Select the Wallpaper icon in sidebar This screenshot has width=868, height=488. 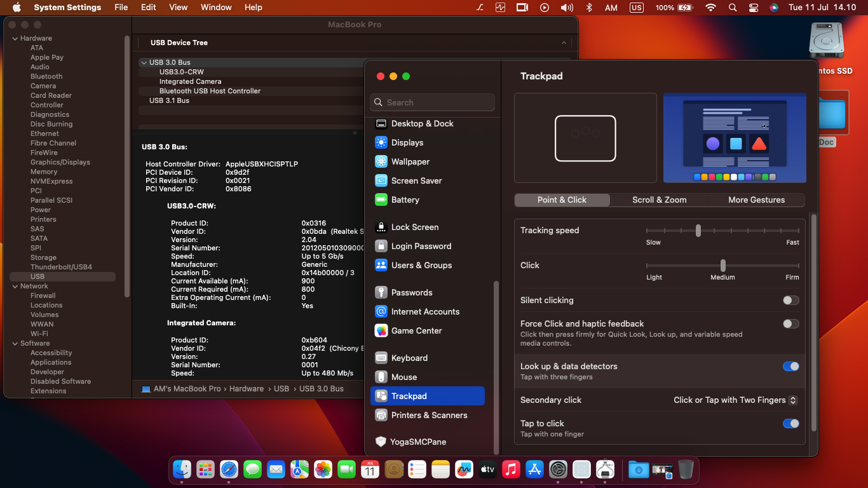tap(381, 162)
